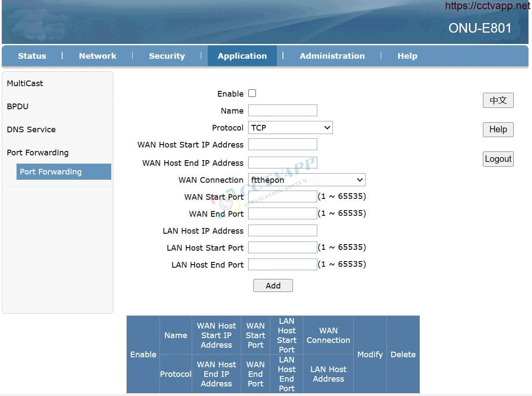Focus the WAN Host Start IP Address field

(x=283, y=144)
